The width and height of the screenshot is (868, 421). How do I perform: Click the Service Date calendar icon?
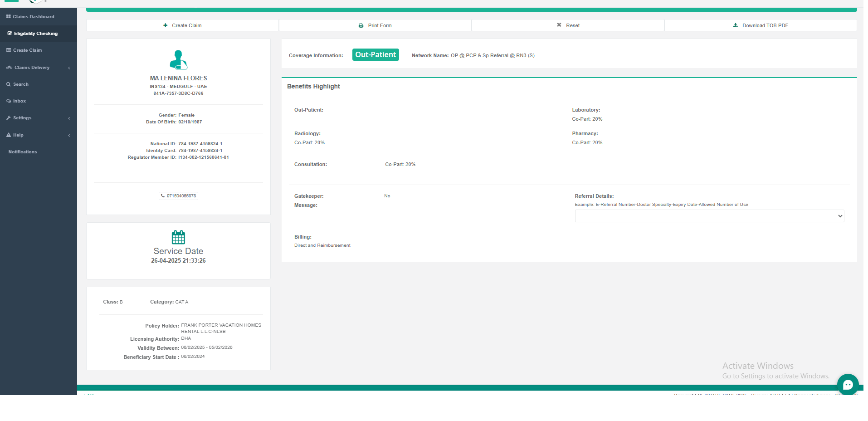pos(178,237)
